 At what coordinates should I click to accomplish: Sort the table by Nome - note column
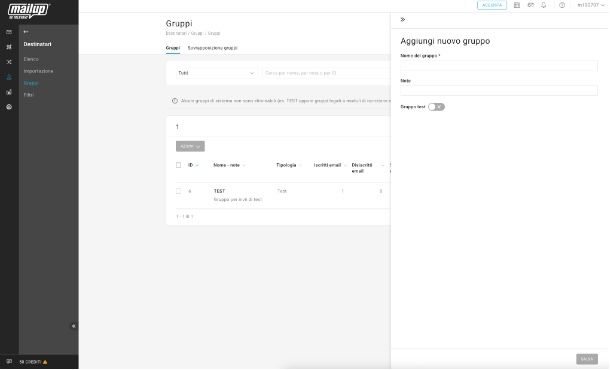(x=229, y=165)
